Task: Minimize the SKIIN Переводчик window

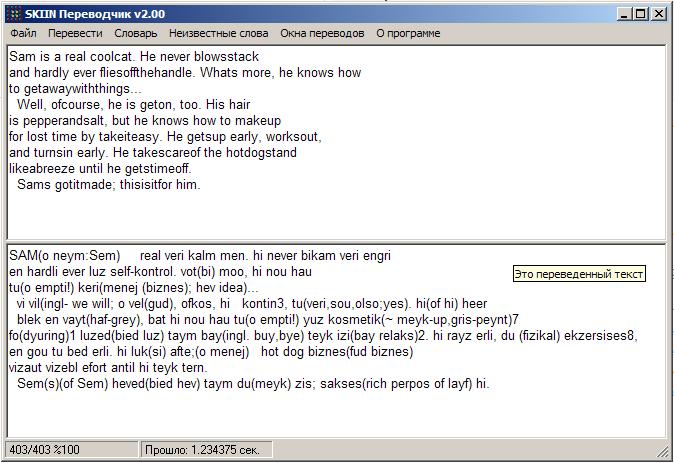Action: click(625, 14)
